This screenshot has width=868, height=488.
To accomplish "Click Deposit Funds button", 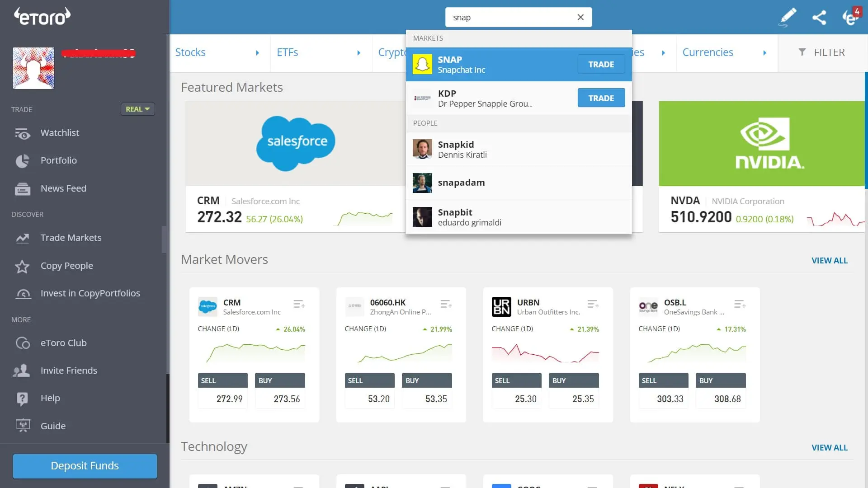I will [x=85, y=466].
